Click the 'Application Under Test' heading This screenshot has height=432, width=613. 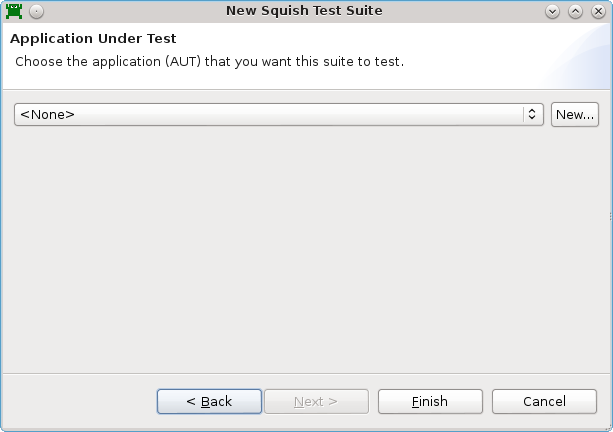[93, 39]
